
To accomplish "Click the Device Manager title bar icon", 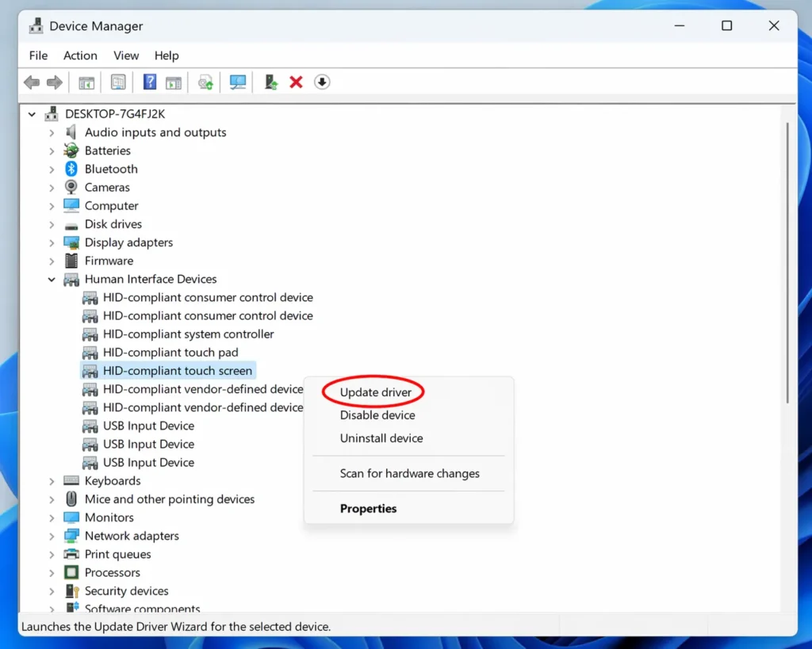I will click(x=36, y=25).
